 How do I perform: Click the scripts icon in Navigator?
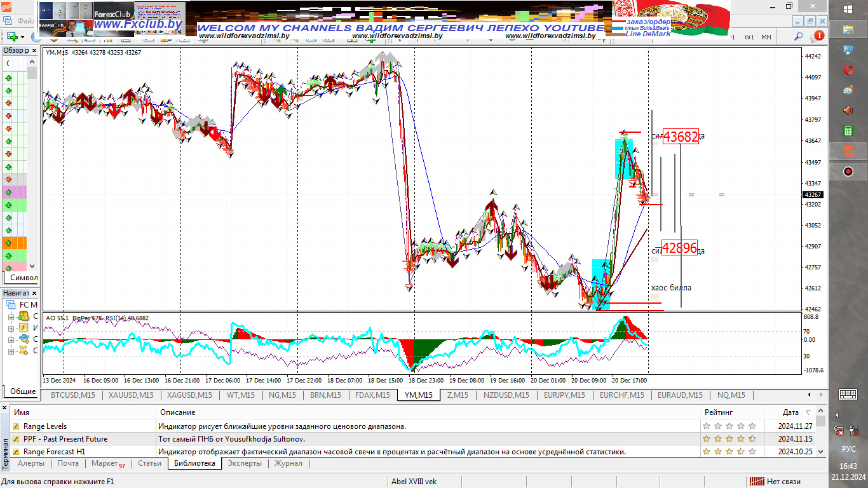[24, 351]
